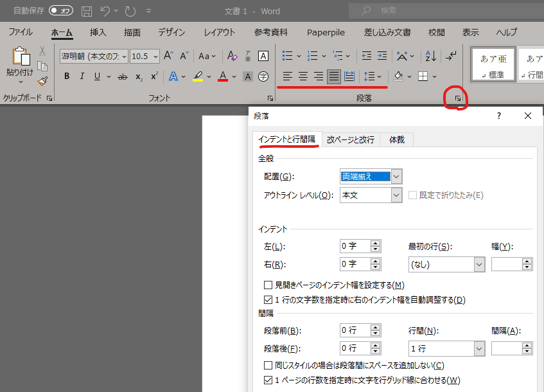
Task: Close the 段落 dialog
Action: [x=528, y=116]
